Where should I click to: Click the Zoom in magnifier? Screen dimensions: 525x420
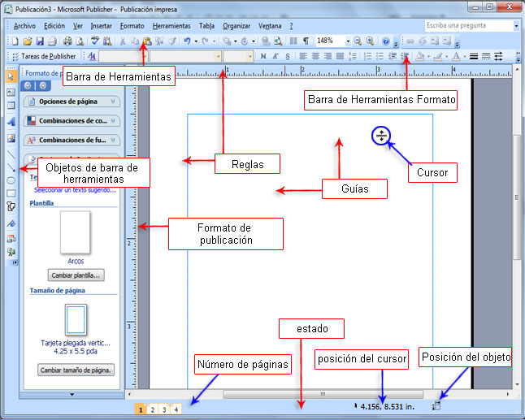[370, 41]
